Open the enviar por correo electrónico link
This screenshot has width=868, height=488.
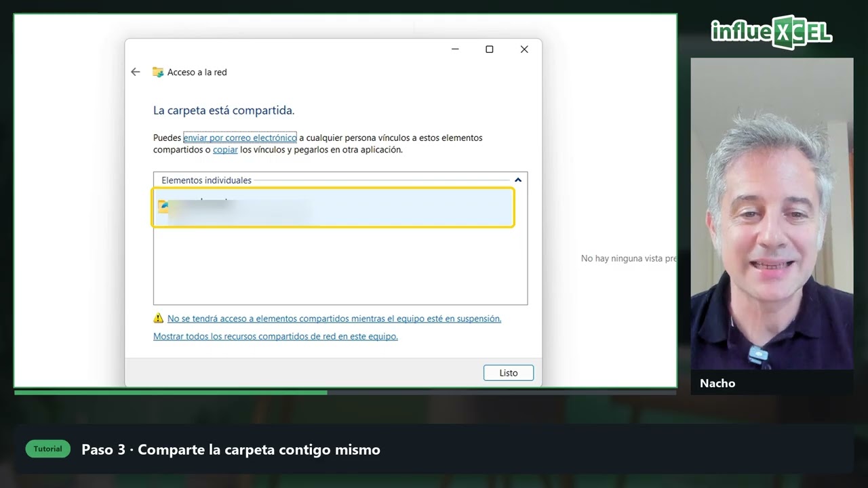(x=240, y=138)
